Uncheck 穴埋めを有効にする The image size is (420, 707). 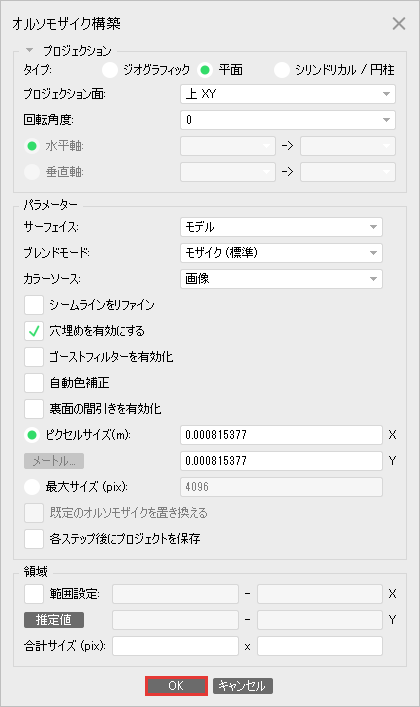pyautogui.click(x=34, y=331)
